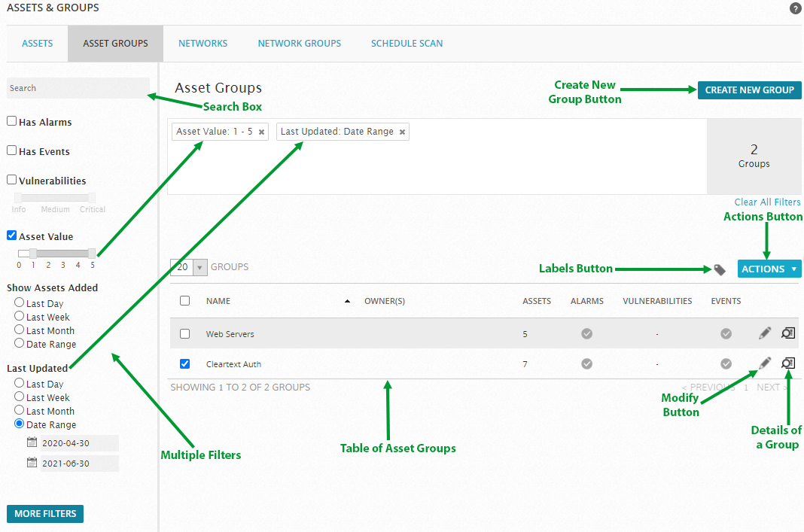Click the Search input box

click(x=78, y=88)
